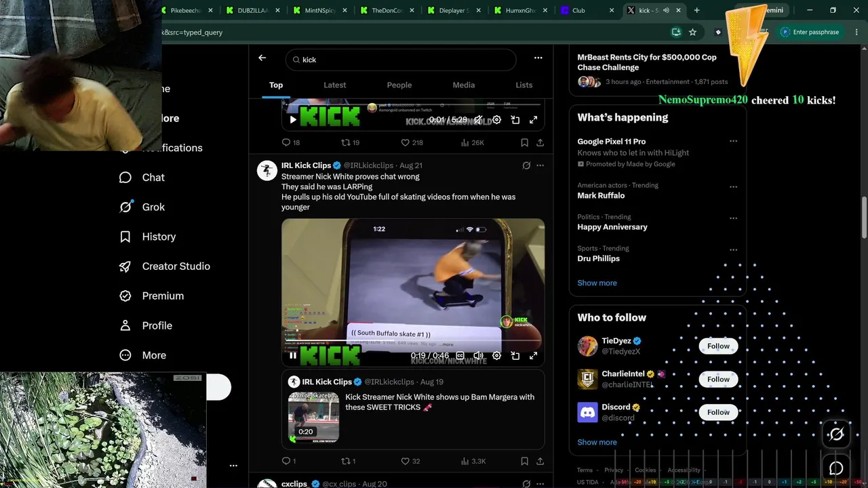Open the People tab
This screenshot has width=868, height=488.
399,85
